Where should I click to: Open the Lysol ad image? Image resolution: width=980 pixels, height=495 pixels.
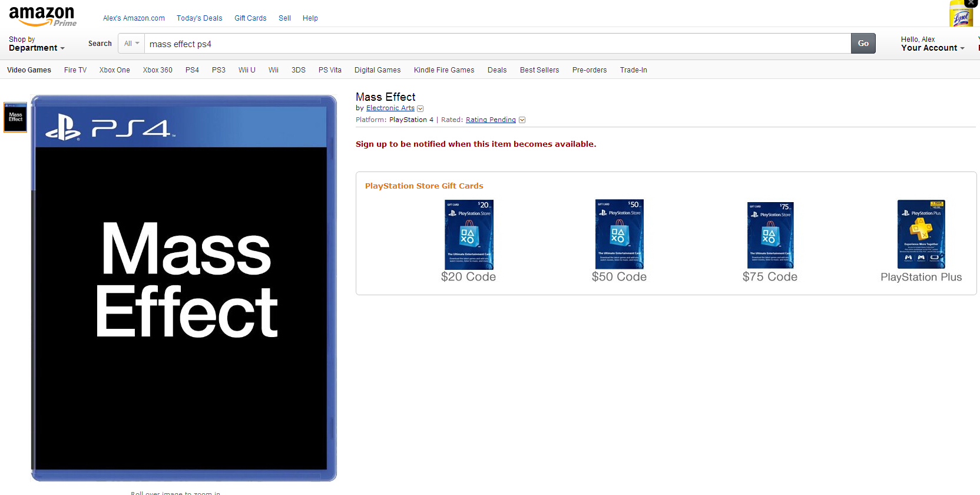tap(961, 14)
